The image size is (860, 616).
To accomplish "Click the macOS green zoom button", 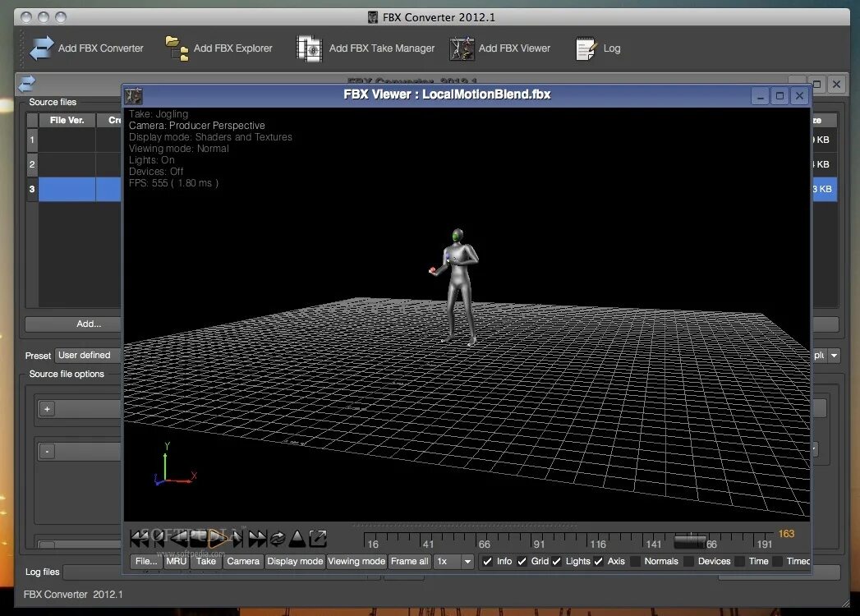I will pos(61,17).
